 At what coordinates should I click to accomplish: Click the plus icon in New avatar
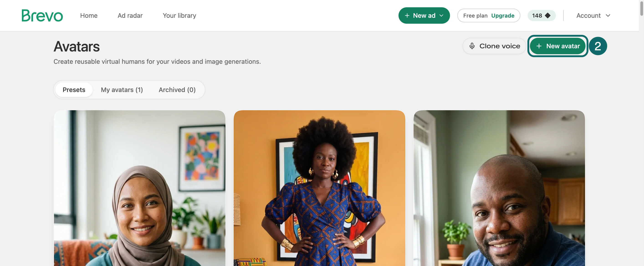(539, 46)
